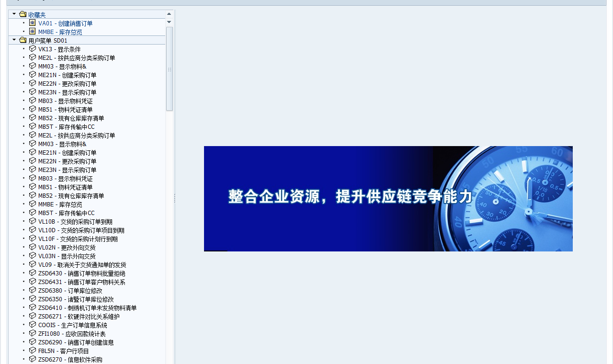
Task: Click the cube icon beside FBL5N
Action: tap(32, 351)
